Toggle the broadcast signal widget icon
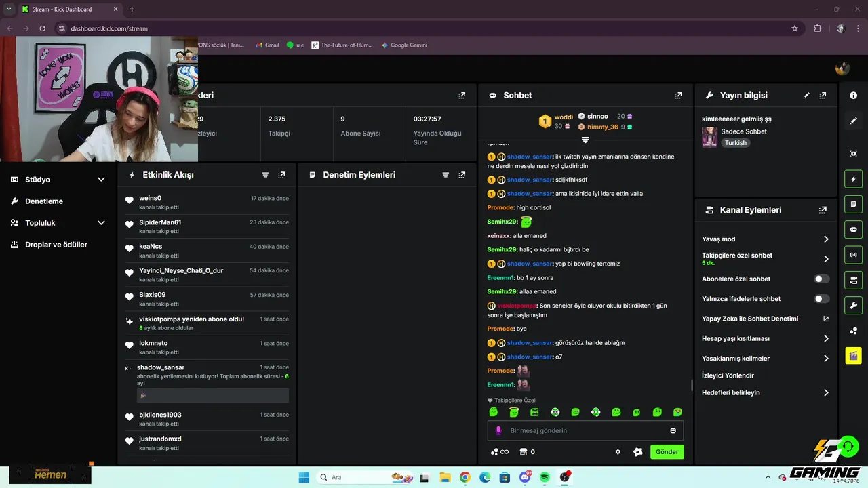This screenshot has height=488, width=868. (x=853, y=255)
